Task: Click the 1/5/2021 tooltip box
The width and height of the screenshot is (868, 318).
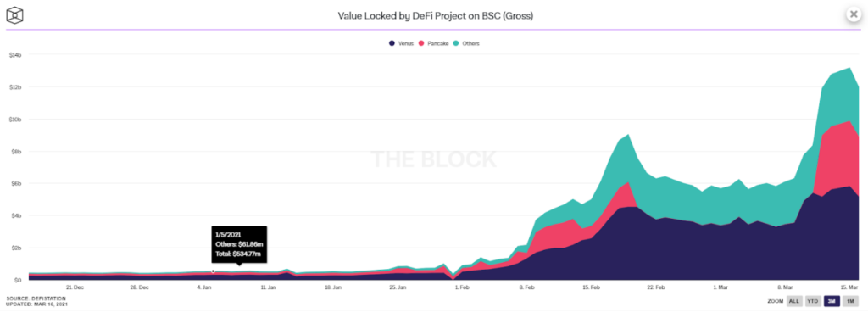Action: click(239, 245)
